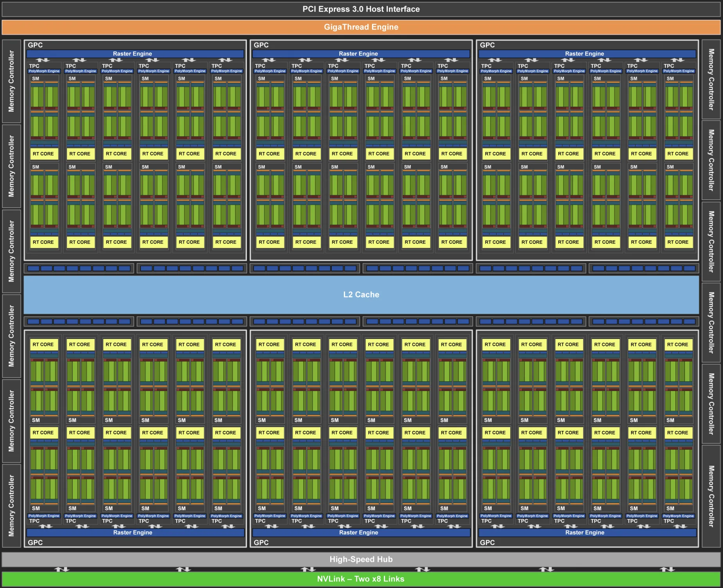Click the PCI Express 3.0 Host Interface bar
The image size is (723, 588).
[x=361, y=9]
